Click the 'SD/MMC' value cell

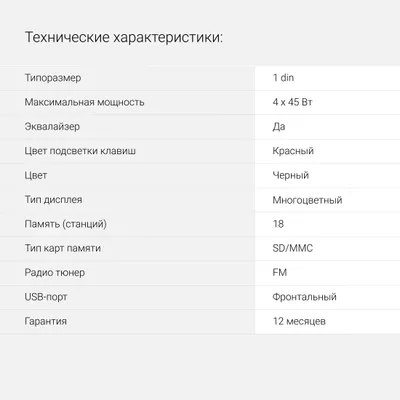coord(293,248)
